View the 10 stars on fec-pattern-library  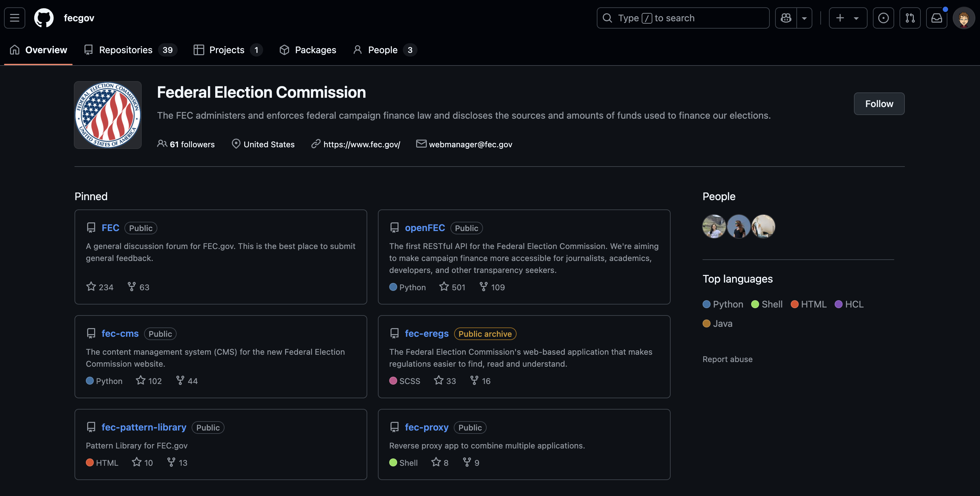142,462
